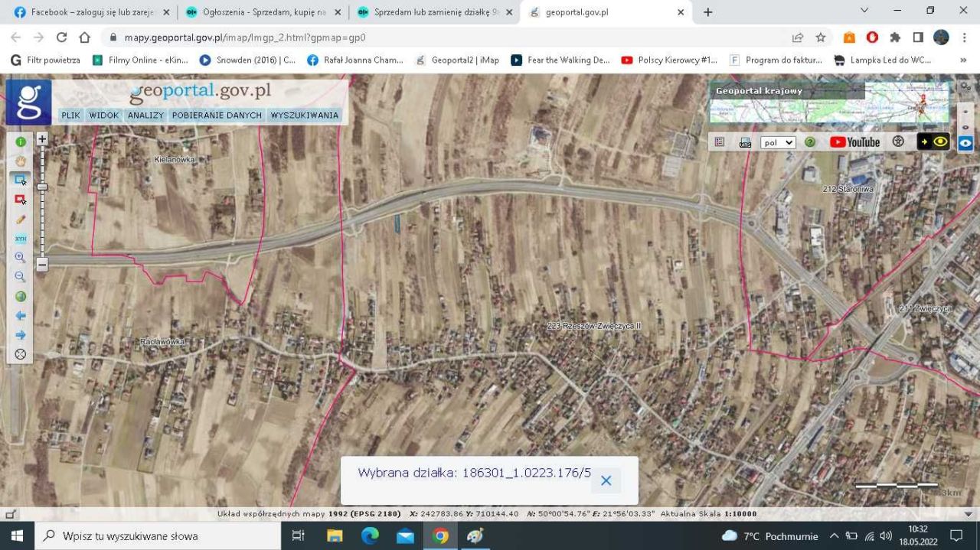Open the WIDOK menu
This screenshot has width=980, height=550.
coord(103,116)
